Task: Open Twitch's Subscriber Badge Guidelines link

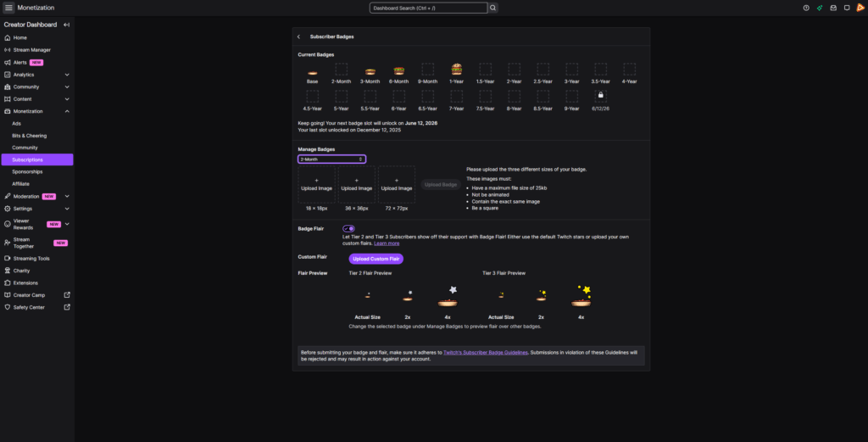Action: click(x=486, y=352)
